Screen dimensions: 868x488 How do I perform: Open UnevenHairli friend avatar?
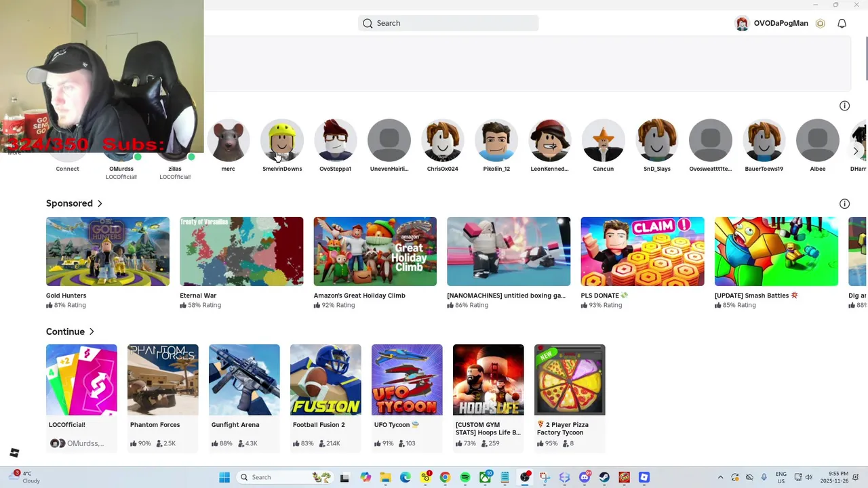(x=389, y=140)
